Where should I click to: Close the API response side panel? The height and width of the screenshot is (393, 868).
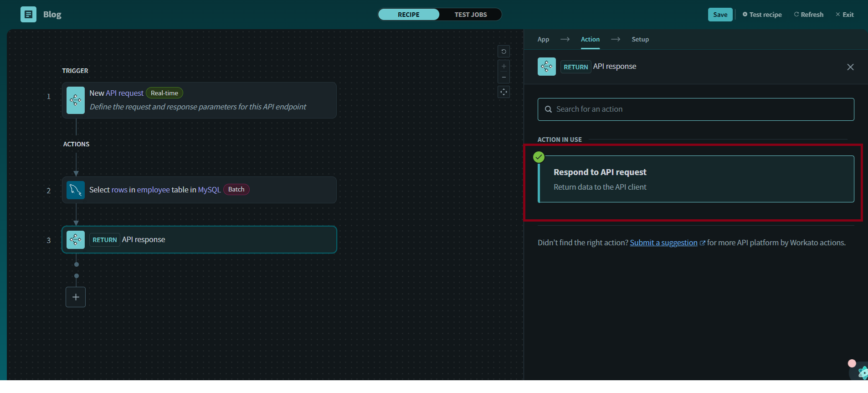tap(850, 67)
